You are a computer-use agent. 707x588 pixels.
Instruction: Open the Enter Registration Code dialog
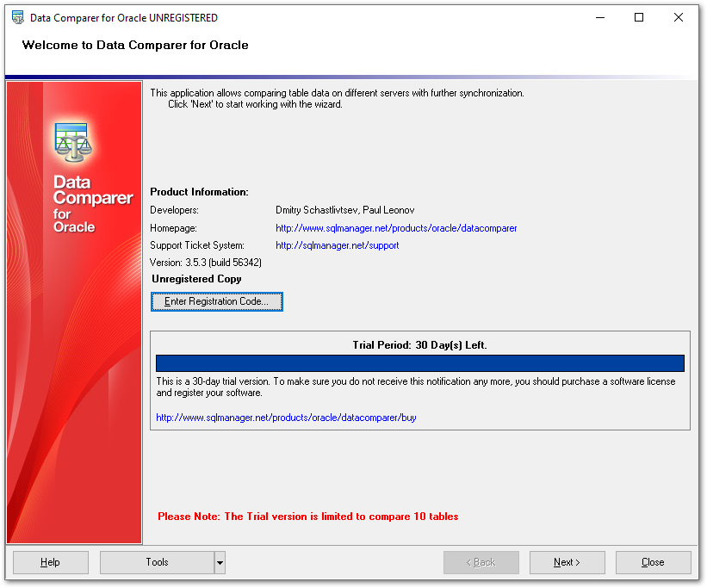tap(216, 301)
